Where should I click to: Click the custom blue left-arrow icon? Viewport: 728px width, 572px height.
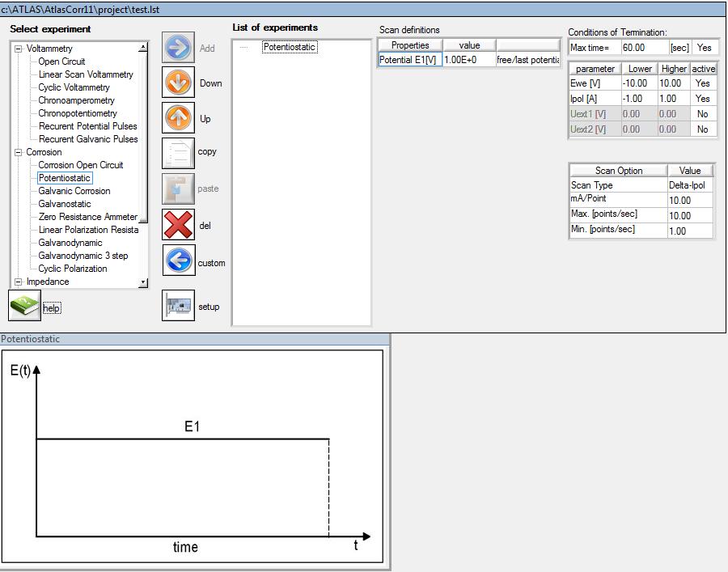[x=178, y=260]
